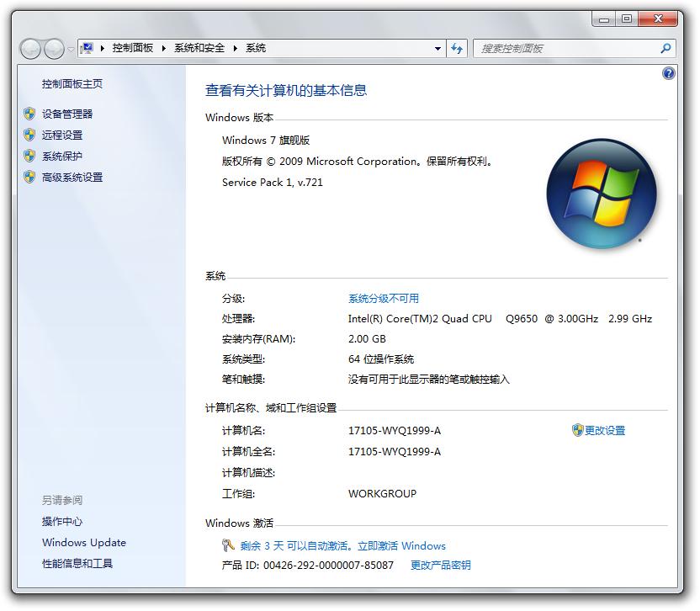Expand the arrow after 系统和安全 breadcrumb
The image size is (700, 611).
pos(236,49)
